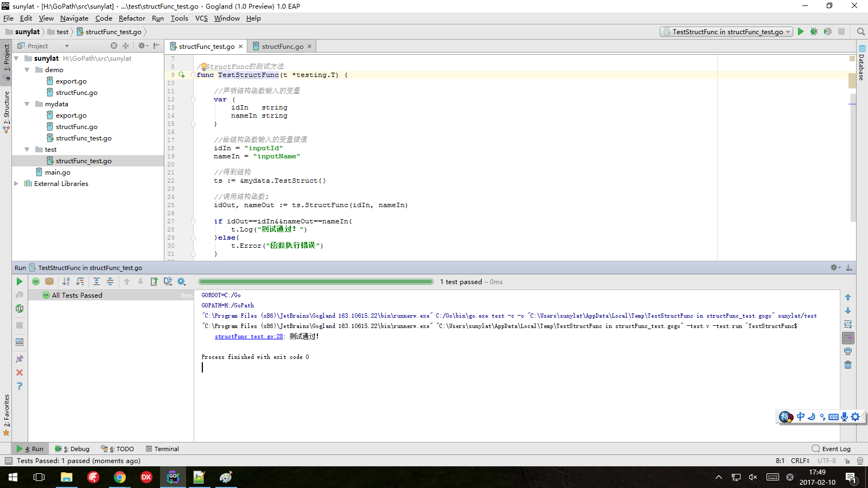Viewport: 868px width, 488px height.
Task: Open the Event Log
Action: coord(831,448)
